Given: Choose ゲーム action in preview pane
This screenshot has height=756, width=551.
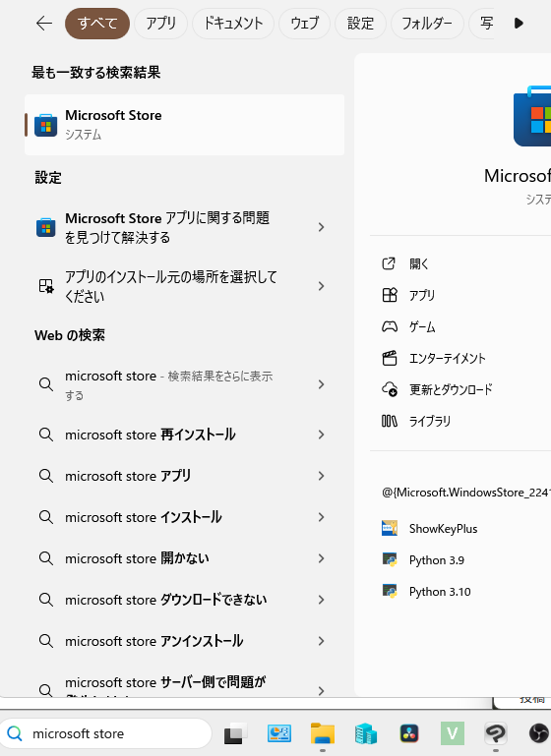Looking at the screenshot, I should coord(422,327).
